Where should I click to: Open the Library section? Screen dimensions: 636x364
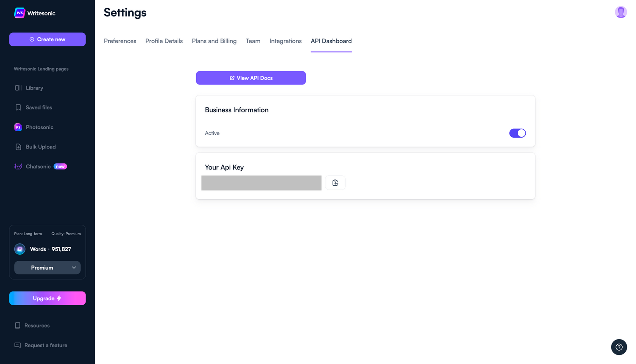pos(35,88)
